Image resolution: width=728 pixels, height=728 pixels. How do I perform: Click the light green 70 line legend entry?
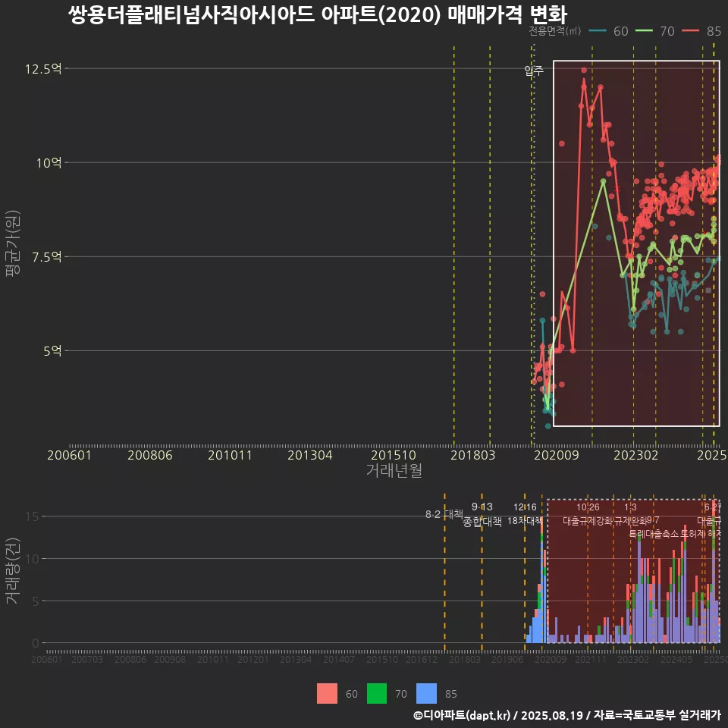click(654, 31)
